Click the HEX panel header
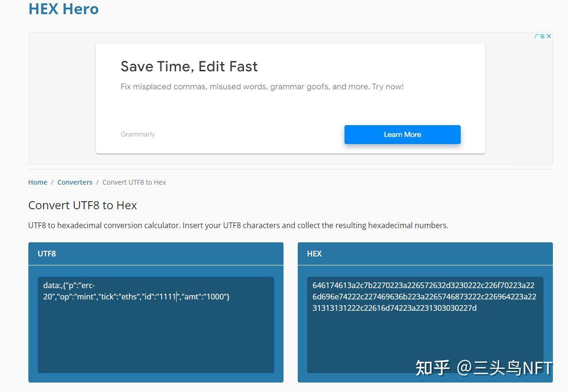The height and width of the screenshot is (392, 568). (x=425, y=254)
